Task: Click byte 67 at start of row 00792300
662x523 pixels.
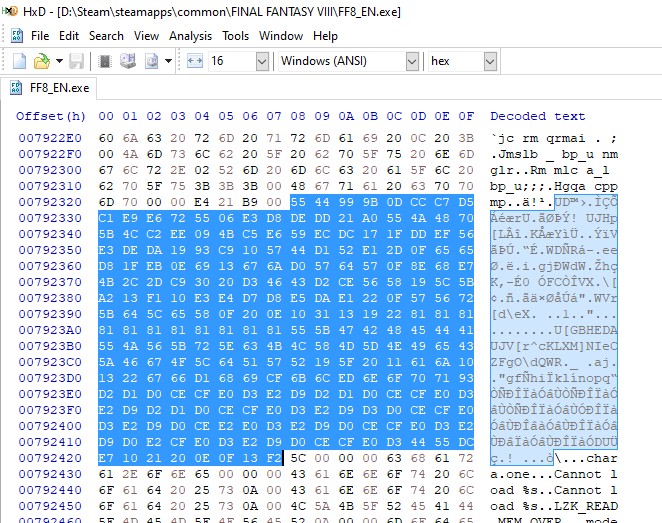Action: pos(106,170)
